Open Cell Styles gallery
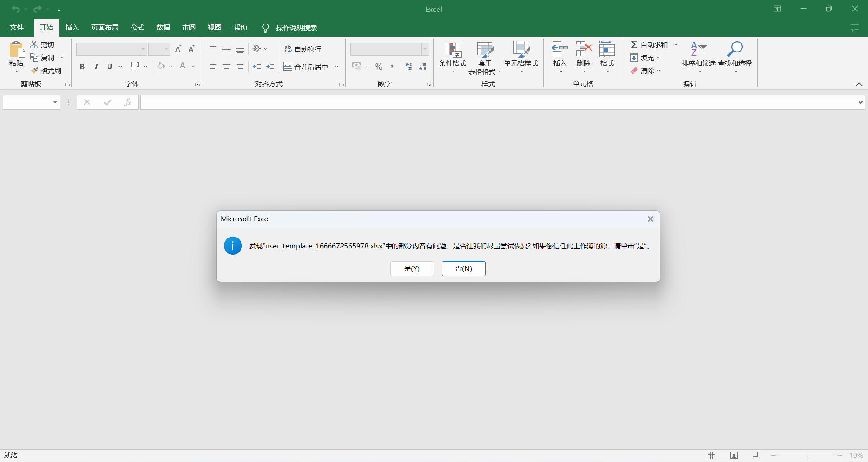 pyautogui.click(x=521, y=57)
